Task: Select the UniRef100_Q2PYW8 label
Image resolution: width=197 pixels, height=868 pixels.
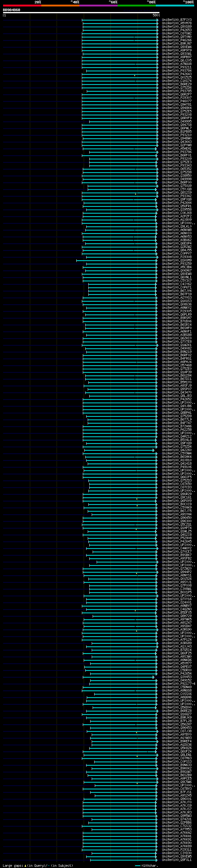Action: (176, 145)
